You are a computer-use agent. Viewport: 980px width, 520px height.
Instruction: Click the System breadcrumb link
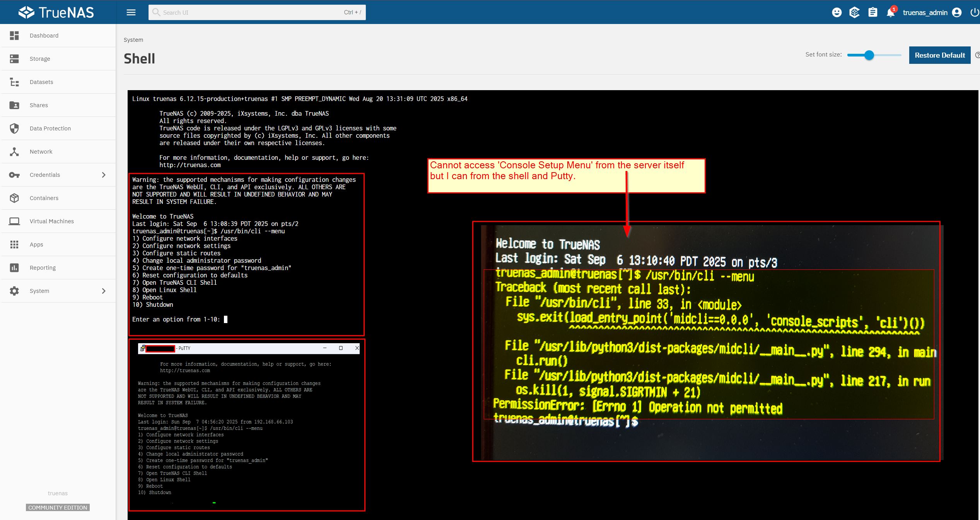pos(133,40)
